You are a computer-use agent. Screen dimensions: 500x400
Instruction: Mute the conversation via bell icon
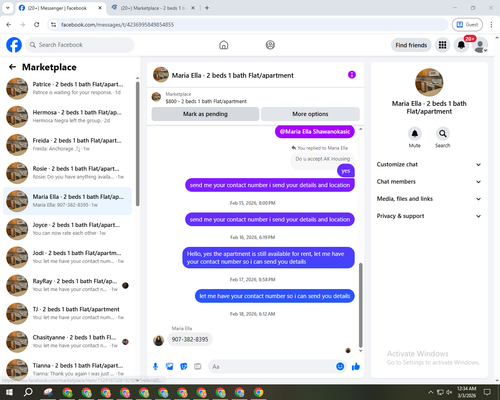point(415,134)
